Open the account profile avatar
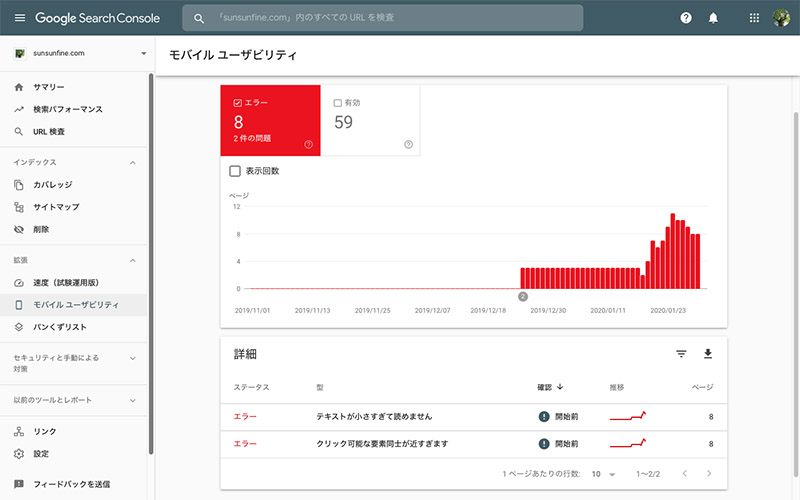Viewport: 800px width, 500px height. click(x=781, y=18)
